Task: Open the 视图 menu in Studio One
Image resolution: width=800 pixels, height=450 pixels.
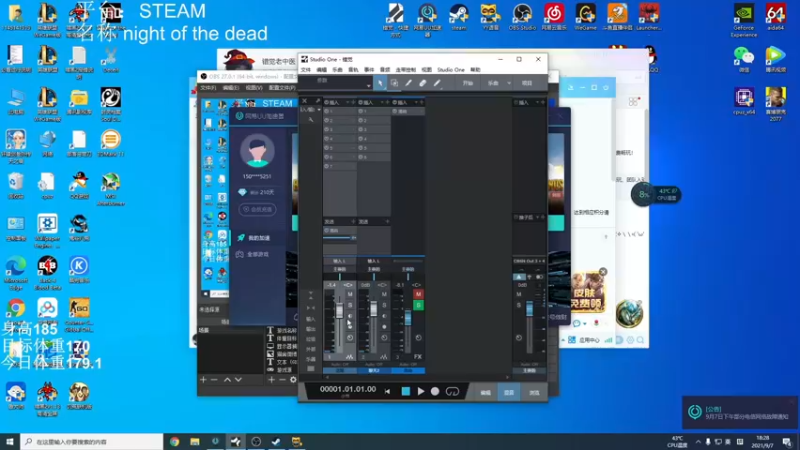Action: (427, 70)
